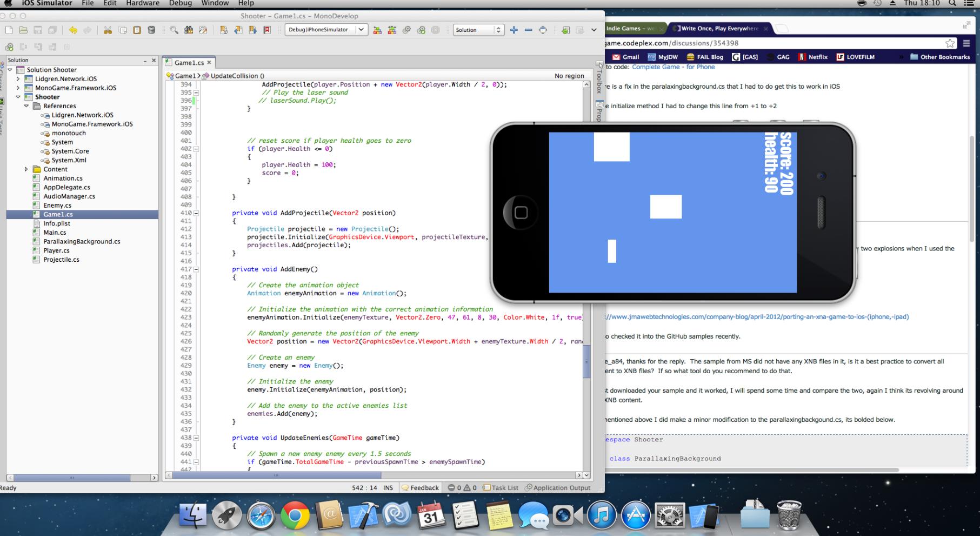The image size is (980, 536).
Task: Open the toolbar overflow chevron
Action: click(594, 30)
